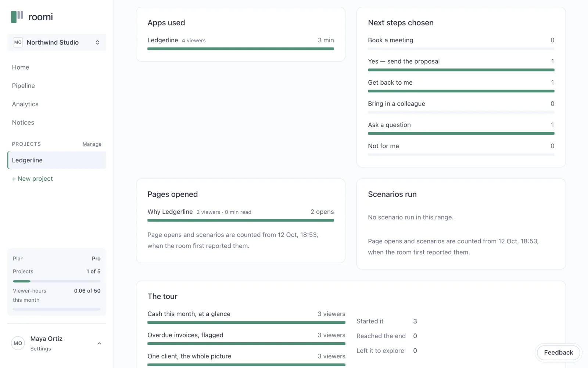Image resolution: width=588 pixels, height=368 pixels.
Task: Click the "Reached the end" tour stat
Action: pos(387,336)
